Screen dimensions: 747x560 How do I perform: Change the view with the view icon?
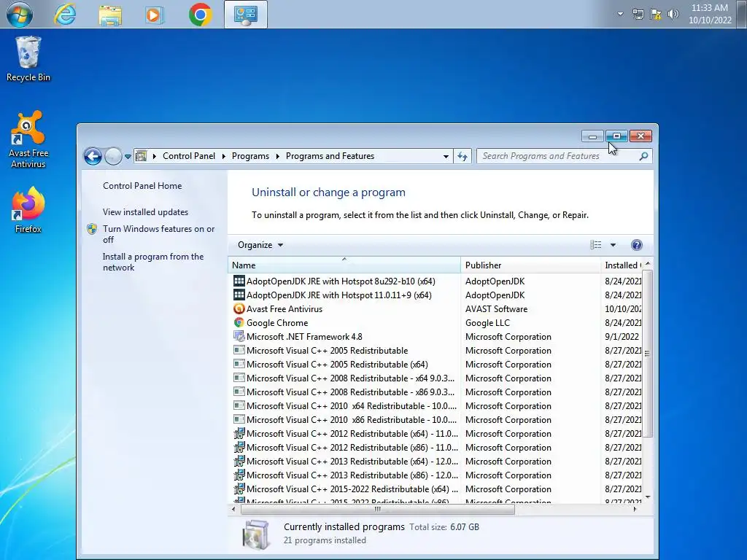[595, 245]
